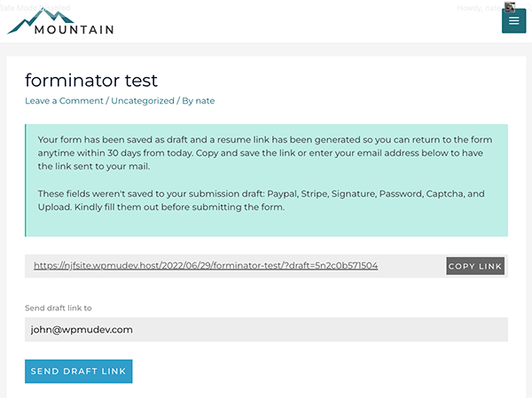Click the Safe Mode admin bar item
The height and width of the screenshot is (398, 532).
35,6
